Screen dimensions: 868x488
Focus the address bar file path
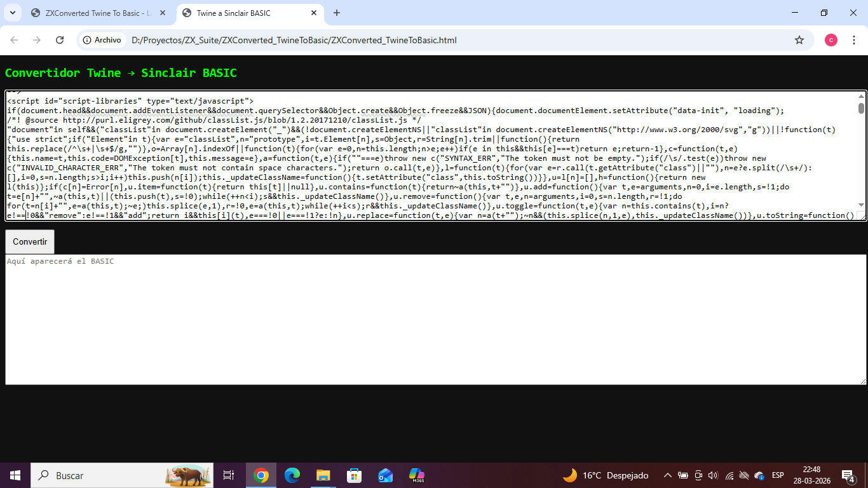tap(294, 40)
